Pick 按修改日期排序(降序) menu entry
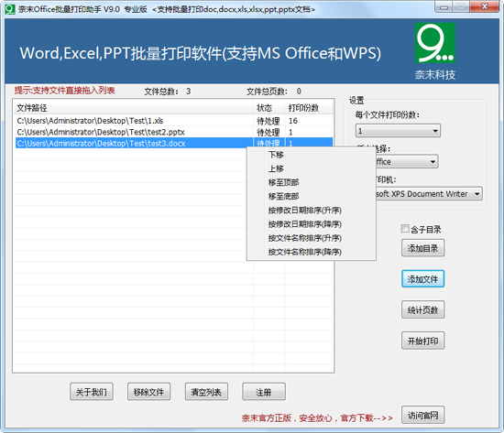The image size is (504, 433). [305, 224]
